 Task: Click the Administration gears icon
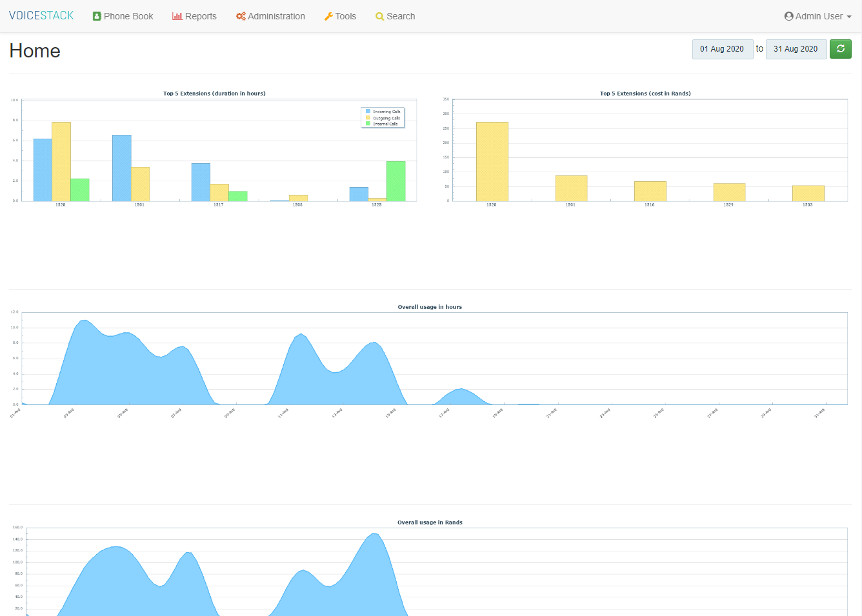coord(241,16)
